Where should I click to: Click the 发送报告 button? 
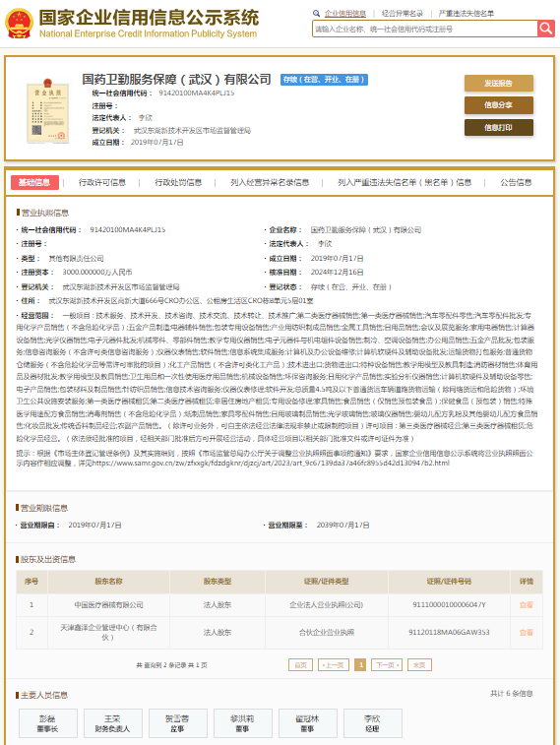tap(499, 83)
